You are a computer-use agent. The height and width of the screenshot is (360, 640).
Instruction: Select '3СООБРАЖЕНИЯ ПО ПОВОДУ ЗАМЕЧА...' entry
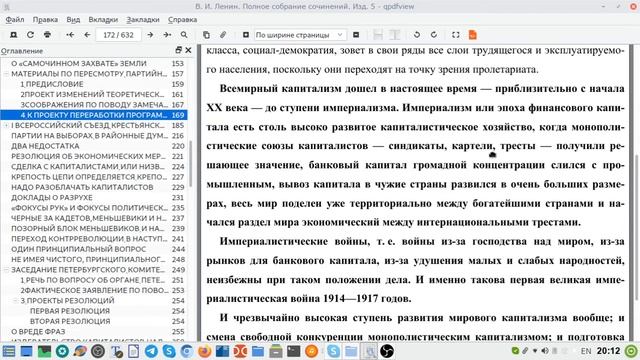coord(94,105)
